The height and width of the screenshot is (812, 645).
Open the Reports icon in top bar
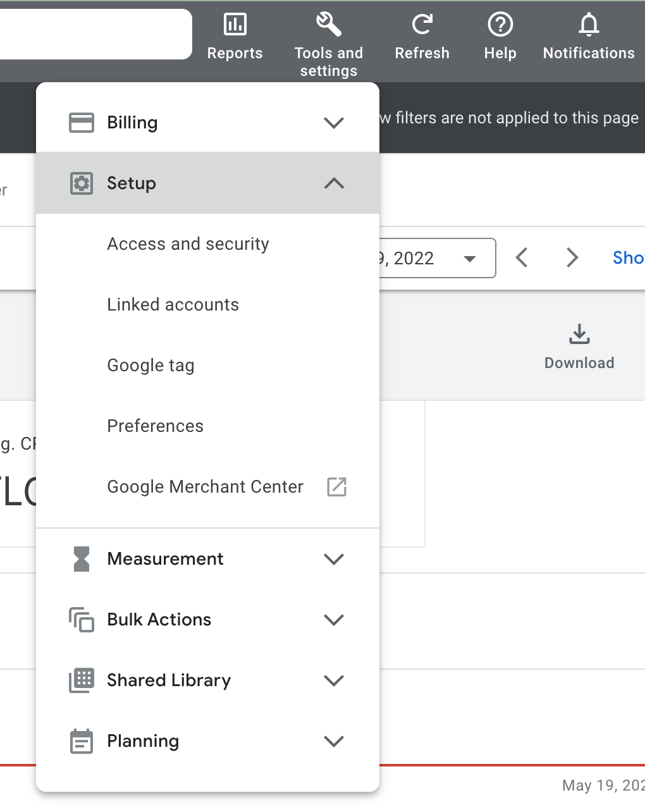point(235,25)
